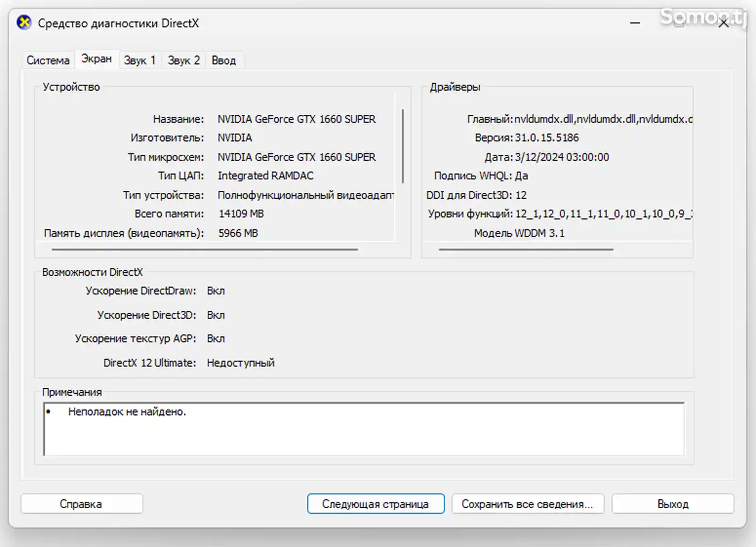Switch to the Ввод tab
Screen dimensions: 756x547
pos(224,60)
